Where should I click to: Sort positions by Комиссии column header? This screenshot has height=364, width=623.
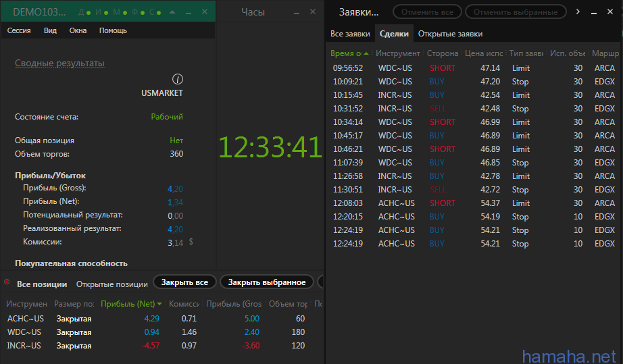tap(184, 304)
